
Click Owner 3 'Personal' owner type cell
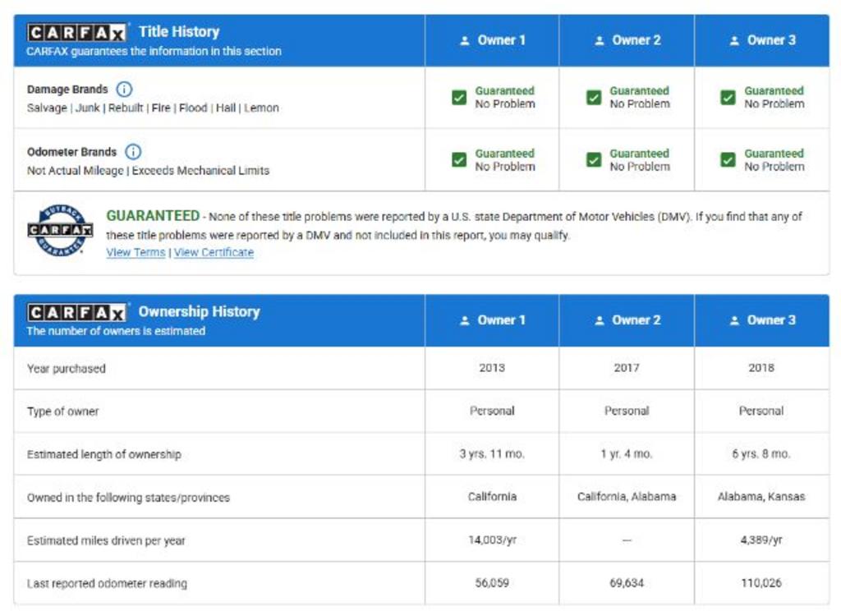coord(761,411)
